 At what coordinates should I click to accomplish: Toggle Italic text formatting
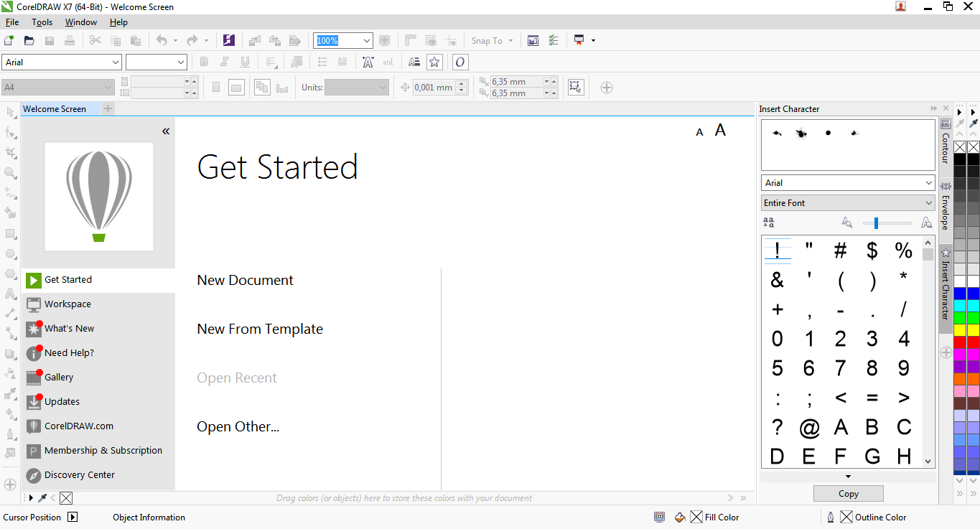225,62
